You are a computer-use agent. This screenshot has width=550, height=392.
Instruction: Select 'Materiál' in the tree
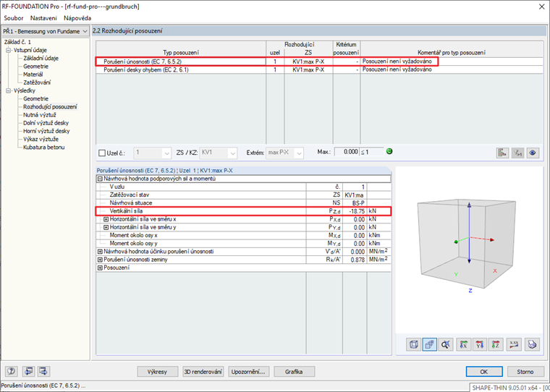coord(33,74)
